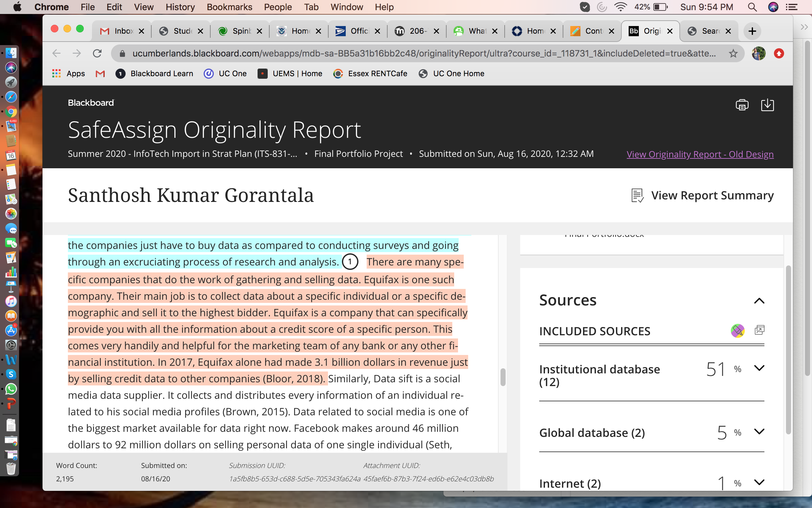The image size is (812, 508).
Task: Open Photos from the Dock
Action: [x=11, y=214]
